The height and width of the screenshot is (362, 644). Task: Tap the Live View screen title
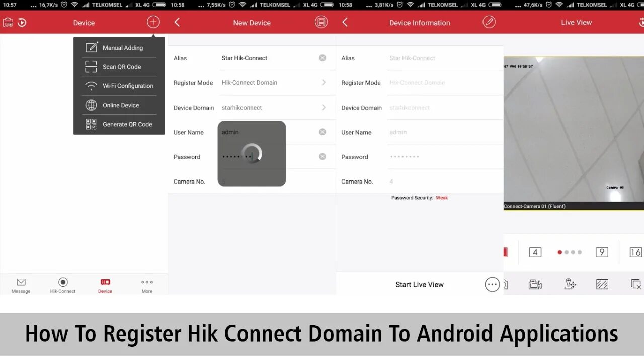point(577,22)
